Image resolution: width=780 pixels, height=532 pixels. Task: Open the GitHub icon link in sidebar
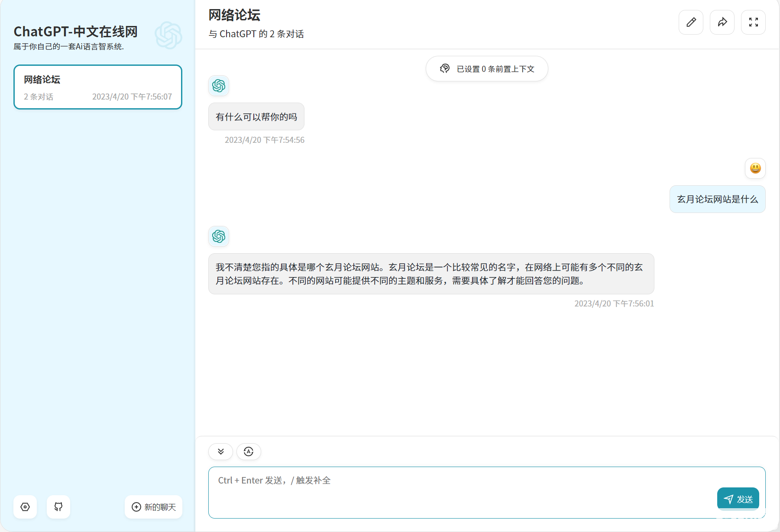pos(58,507)
